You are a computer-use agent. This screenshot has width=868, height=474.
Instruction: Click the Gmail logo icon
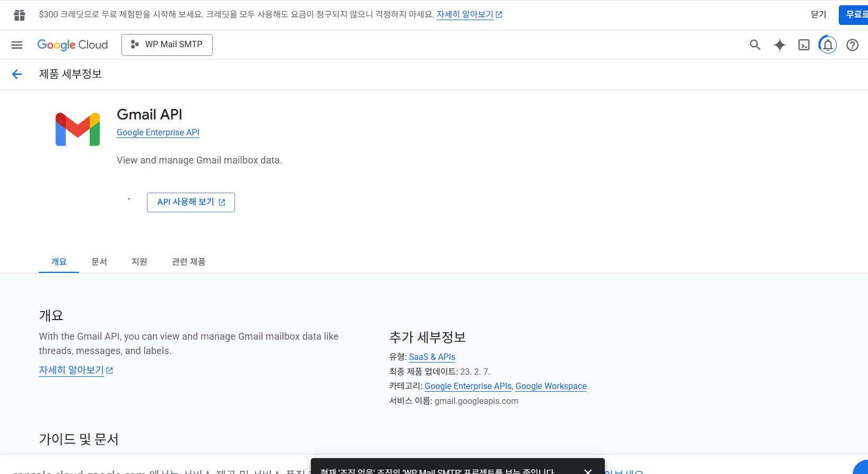click(77, 129)
